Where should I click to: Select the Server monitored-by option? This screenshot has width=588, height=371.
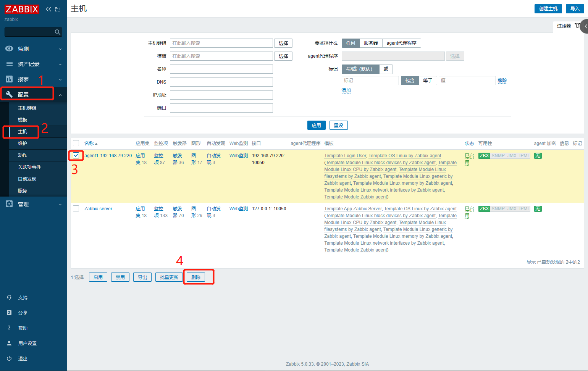(371, 43)
